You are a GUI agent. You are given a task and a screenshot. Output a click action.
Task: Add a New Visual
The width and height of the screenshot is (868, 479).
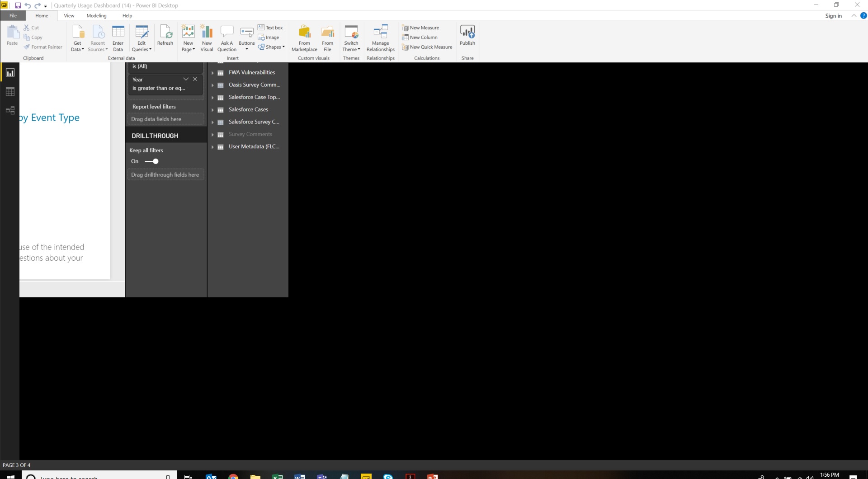pos(207,38)
